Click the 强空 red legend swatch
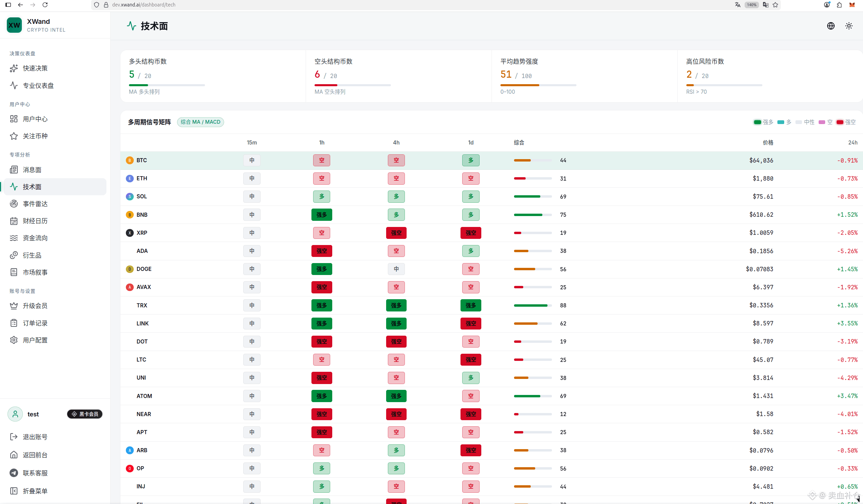863x504 pixels. 839,122
